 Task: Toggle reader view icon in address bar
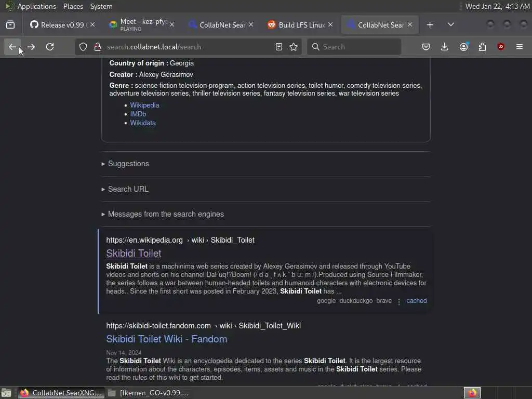279,47
